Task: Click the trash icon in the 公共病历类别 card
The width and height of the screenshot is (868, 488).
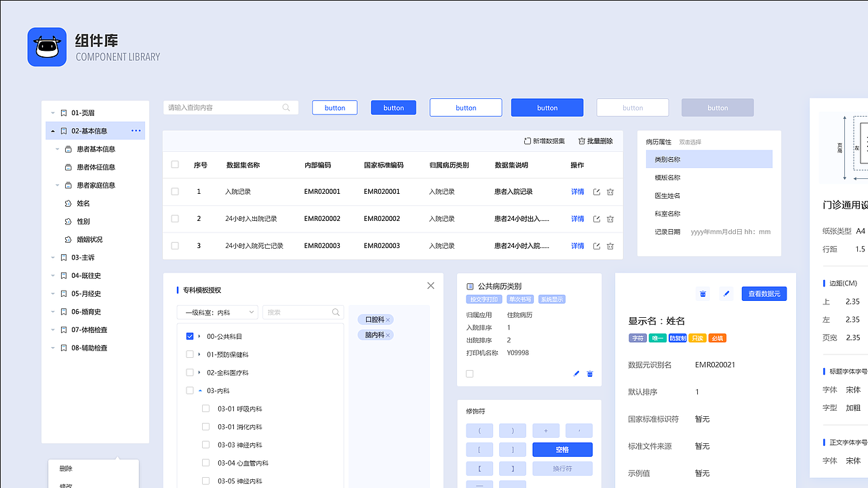Action: click(590, 373)
